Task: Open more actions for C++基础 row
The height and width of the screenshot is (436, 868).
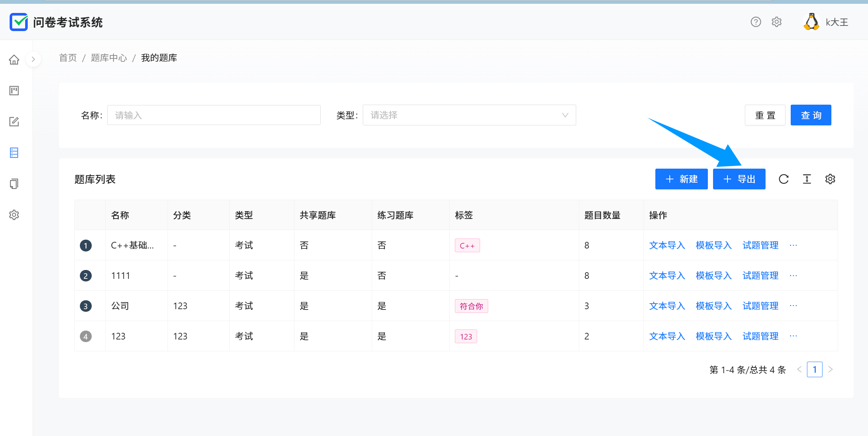Action: pos(793,245)
